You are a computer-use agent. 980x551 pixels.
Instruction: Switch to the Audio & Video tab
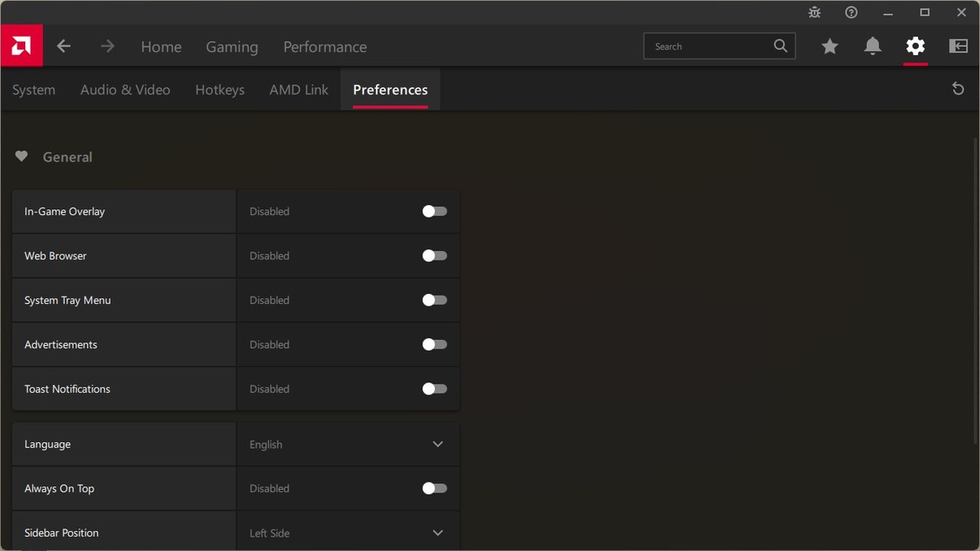click(x=125, y=90)
